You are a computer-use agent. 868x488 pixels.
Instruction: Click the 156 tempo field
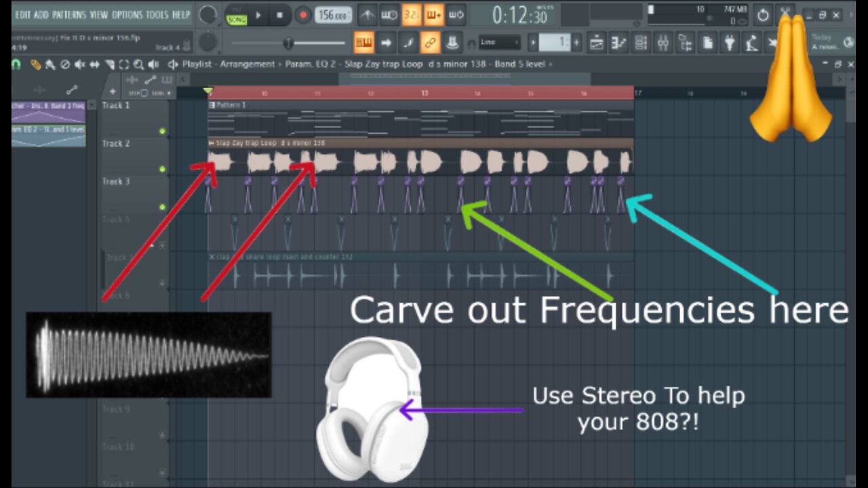point(333,15)
